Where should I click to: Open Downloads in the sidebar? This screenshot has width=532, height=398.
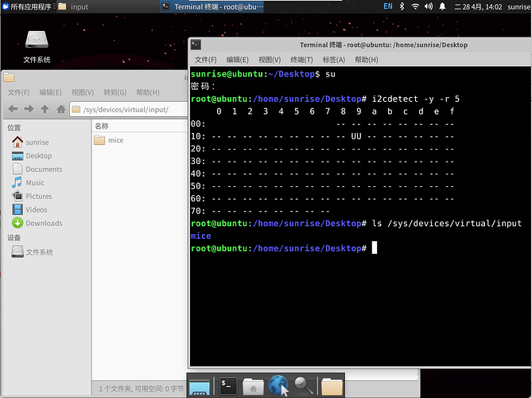tap(37, 223)
